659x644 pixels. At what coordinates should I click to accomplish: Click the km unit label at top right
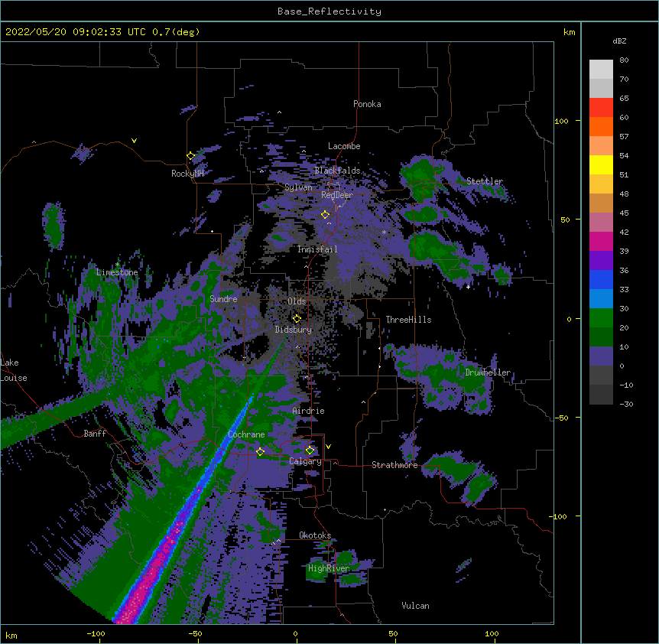569,32
